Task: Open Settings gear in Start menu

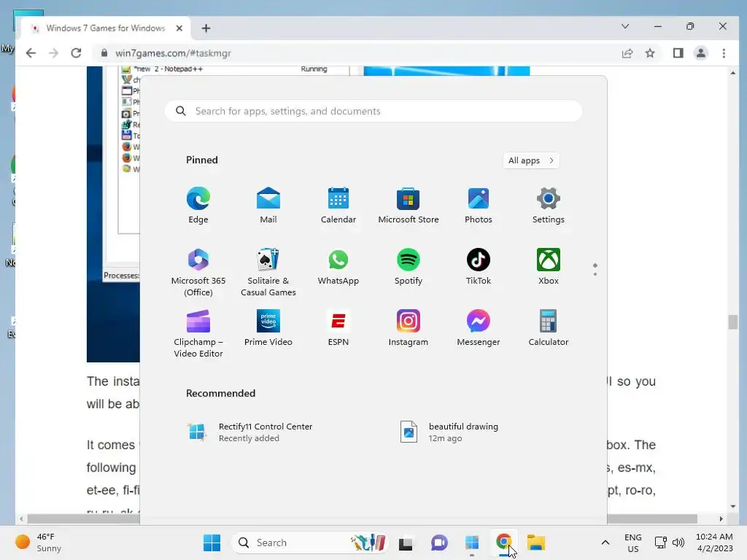Action: [x=549, y=205]
